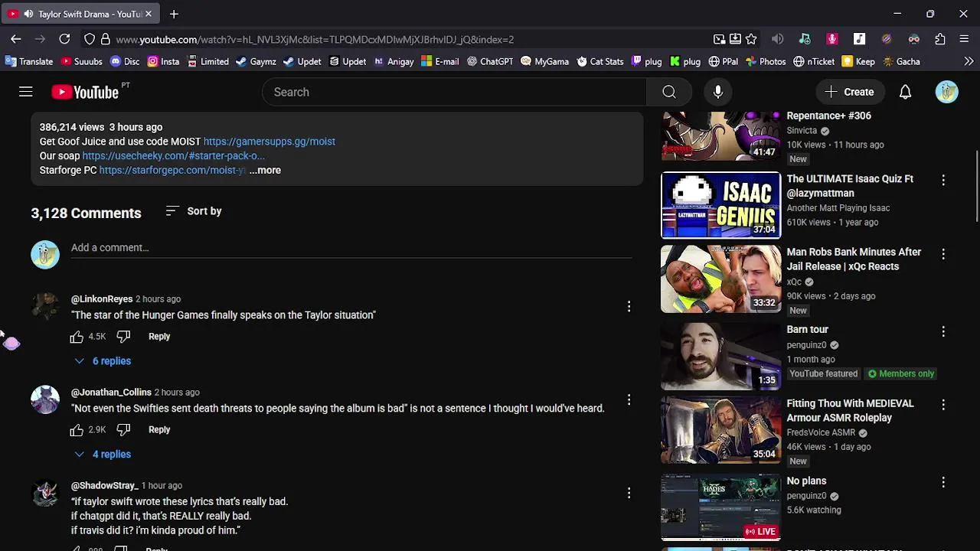Open options for Fitting Thou With MEDIEVAL Armour video
Image resolution: width=980 pixels, height=551 pixels.
[943, 404]
